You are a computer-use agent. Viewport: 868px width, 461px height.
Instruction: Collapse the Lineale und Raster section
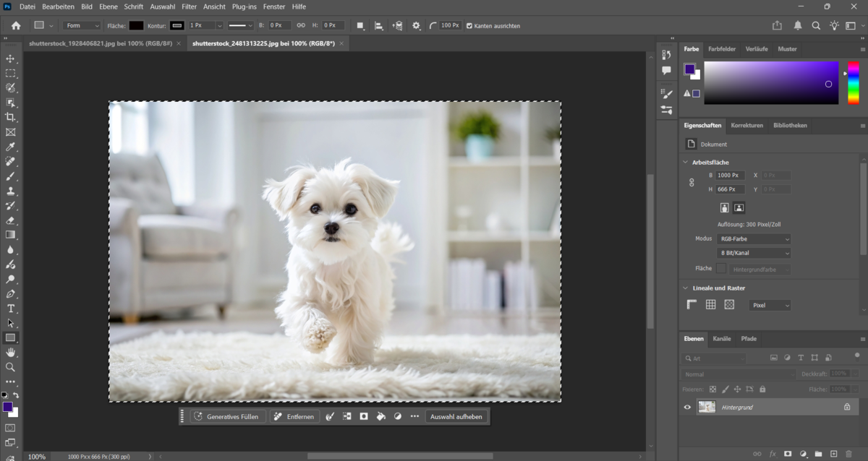click(685, 288)
